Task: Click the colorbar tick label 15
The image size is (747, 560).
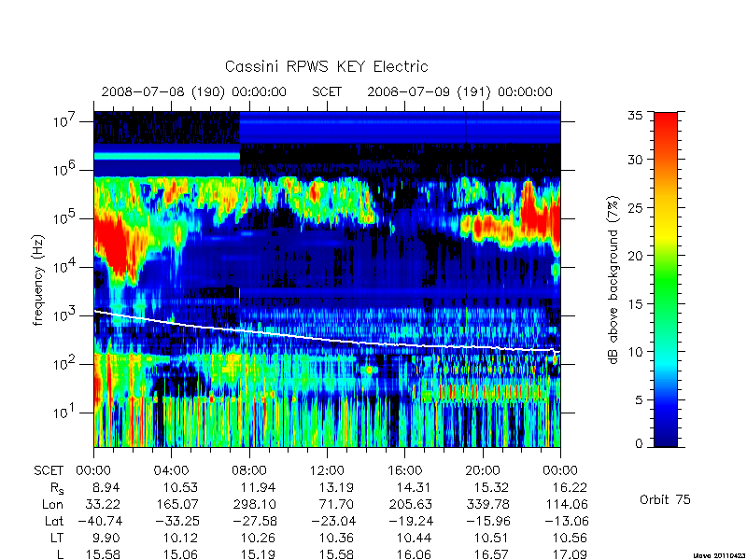Action: point(634,304)
